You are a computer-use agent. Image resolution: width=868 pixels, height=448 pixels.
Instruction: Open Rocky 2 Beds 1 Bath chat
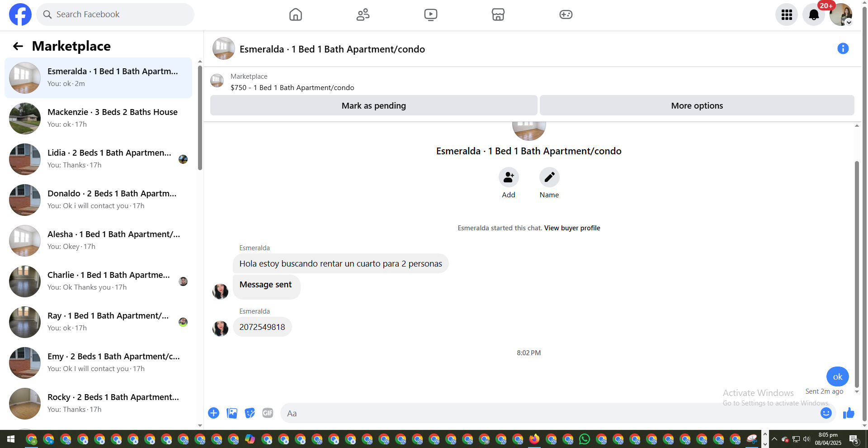[x=98, y=404]
